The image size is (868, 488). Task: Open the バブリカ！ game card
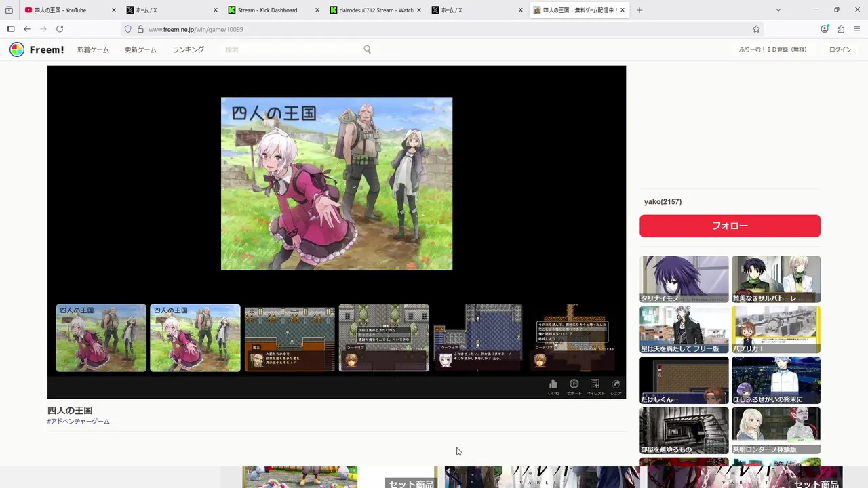click(776, 329)
